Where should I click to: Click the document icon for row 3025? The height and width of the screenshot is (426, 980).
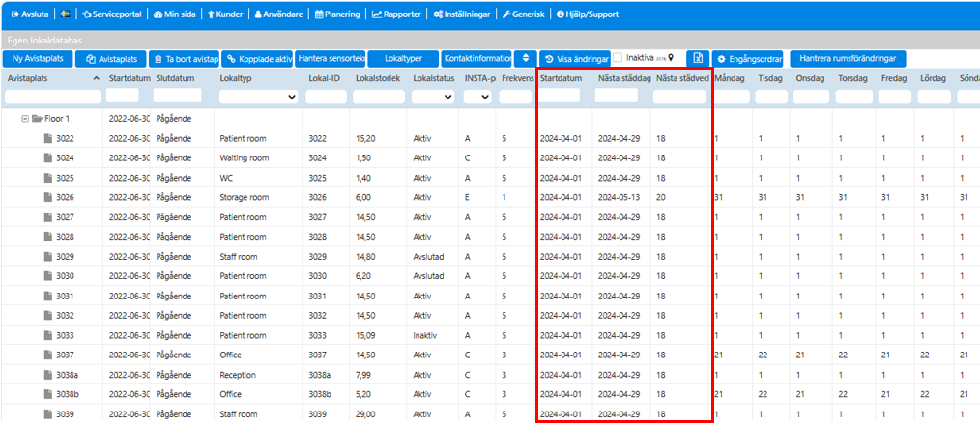[x=47, y=178]
